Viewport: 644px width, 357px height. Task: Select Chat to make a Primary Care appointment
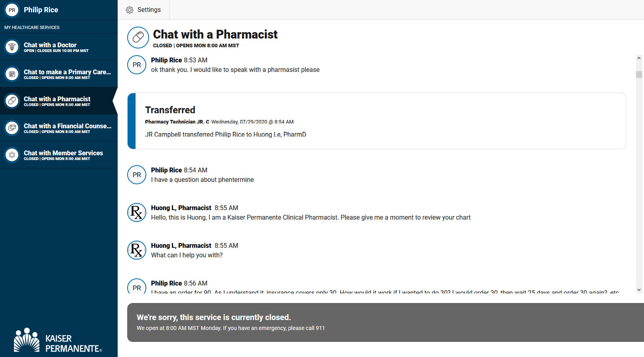point(59,74)
